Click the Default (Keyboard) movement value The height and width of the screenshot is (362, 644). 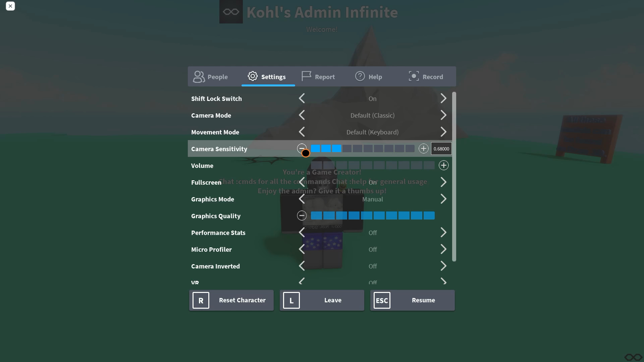(x=372, y=132)
